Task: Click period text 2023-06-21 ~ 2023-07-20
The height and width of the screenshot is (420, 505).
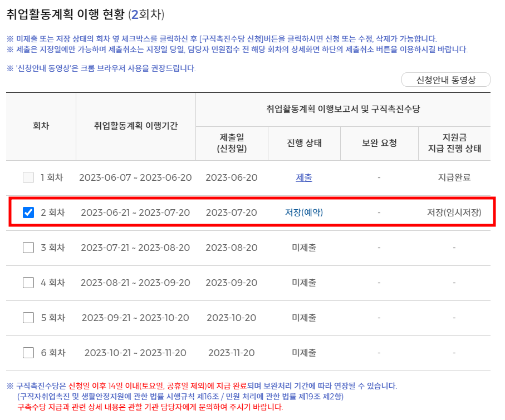Action: click(x=135, y=213)
